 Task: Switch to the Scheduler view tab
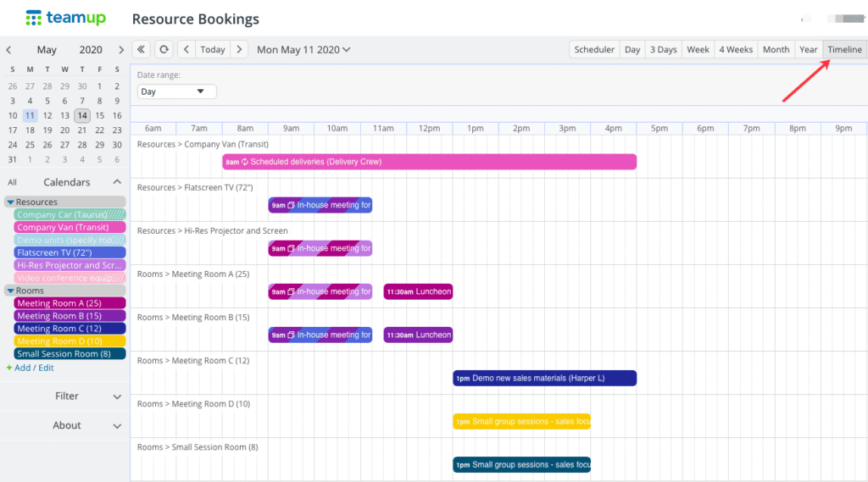pos(594,49)
